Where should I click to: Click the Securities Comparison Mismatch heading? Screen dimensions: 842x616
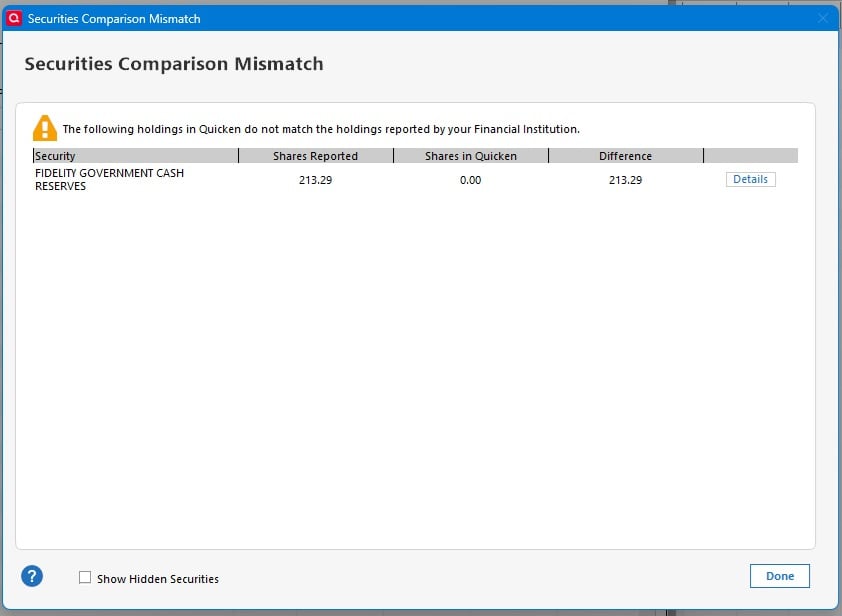(174, 63)
